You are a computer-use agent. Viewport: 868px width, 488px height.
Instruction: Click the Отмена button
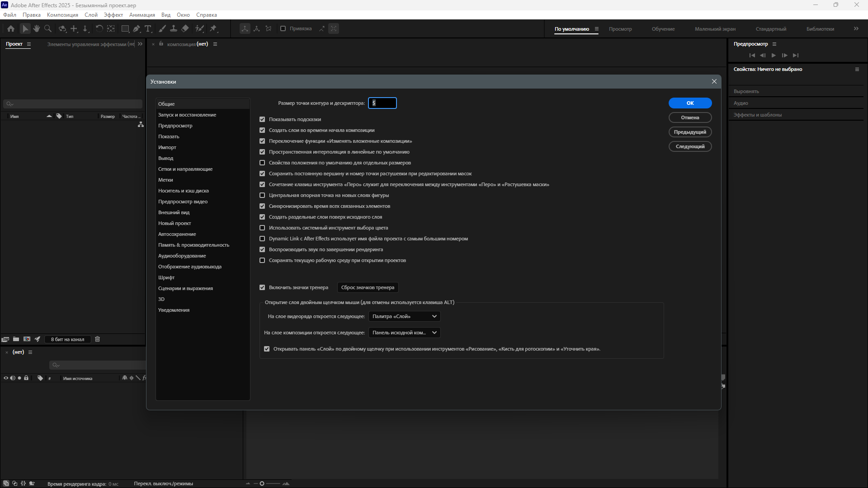point(690,117)
